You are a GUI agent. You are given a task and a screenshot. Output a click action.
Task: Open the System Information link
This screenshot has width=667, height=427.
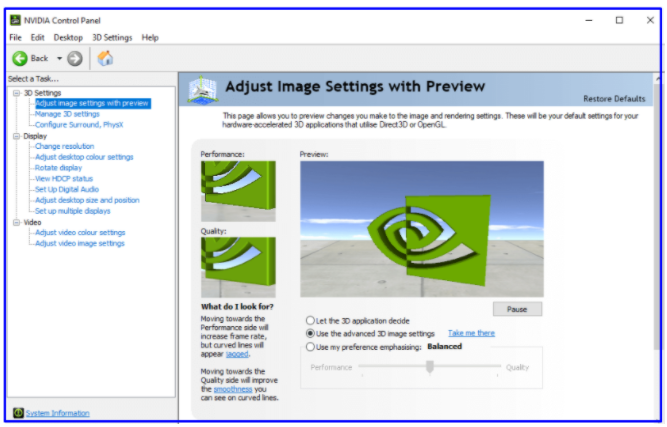click(57, 413)
